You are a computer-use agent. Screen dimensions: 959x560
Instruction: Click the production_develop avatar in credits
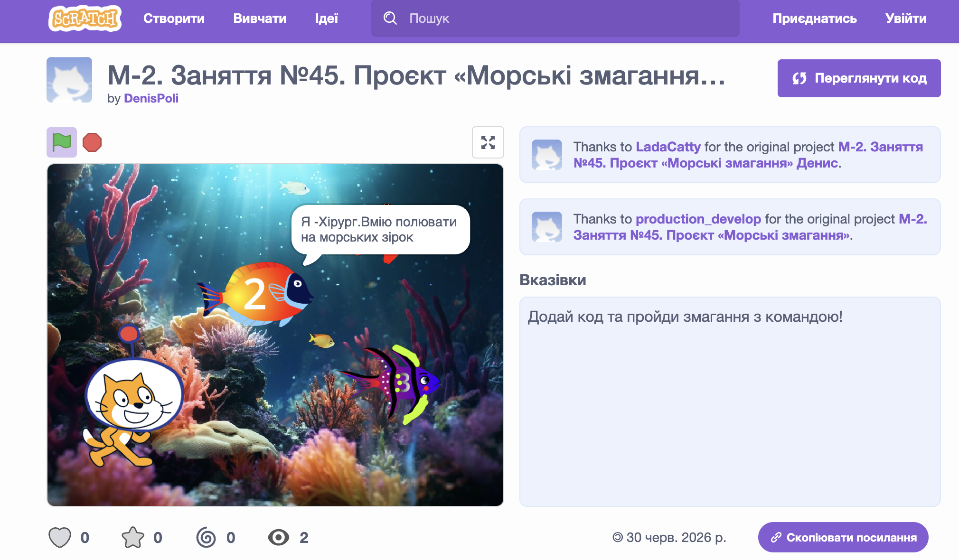(547, 227)
